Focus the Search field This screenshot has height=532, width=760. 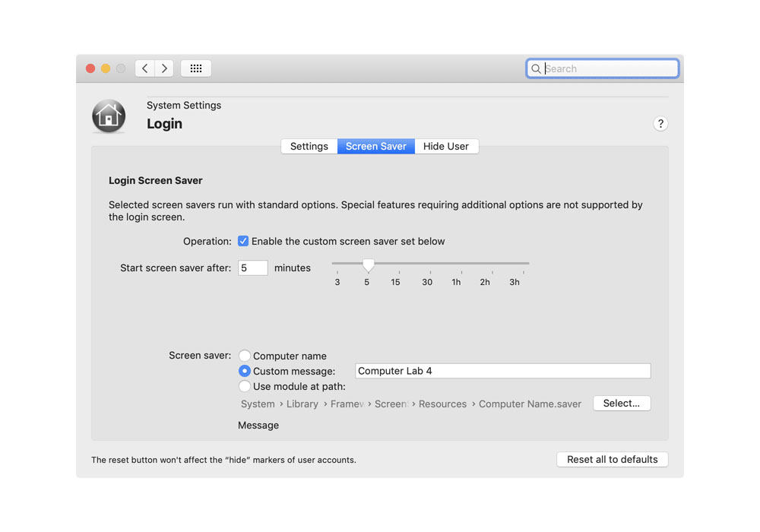click(602, 68)
